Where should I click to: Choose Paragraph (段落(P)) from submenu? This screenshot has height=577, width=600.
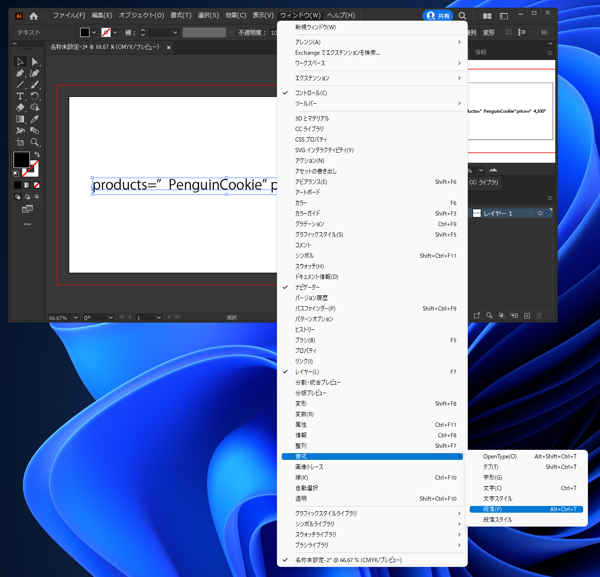526,509
